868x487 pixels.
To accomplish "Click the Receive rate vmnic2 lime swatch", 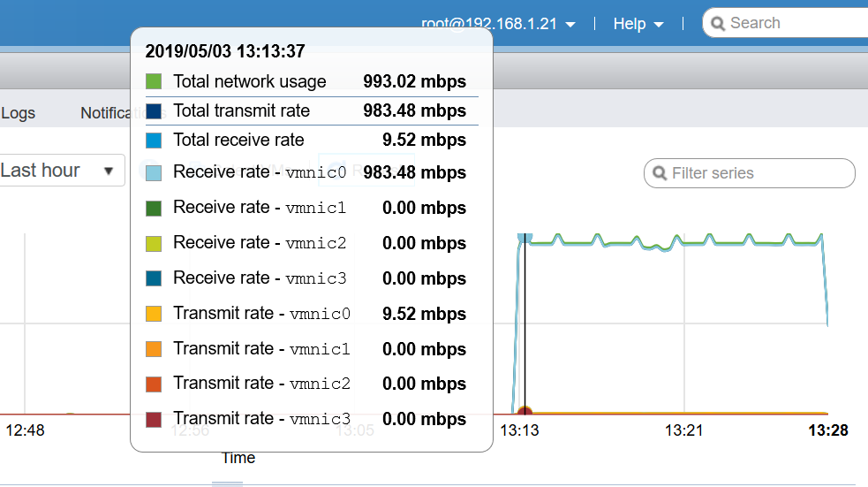I will click(154, 243).
